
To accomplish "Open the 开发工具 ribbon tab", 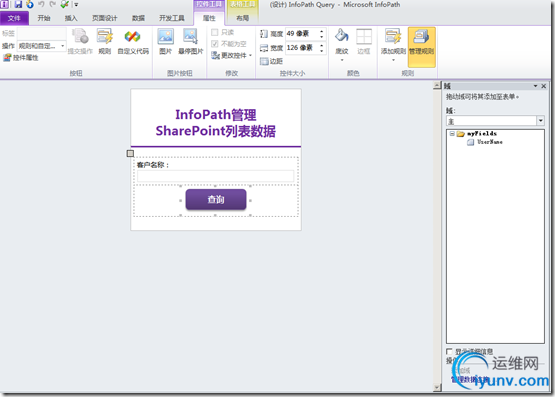I will 172,18.
